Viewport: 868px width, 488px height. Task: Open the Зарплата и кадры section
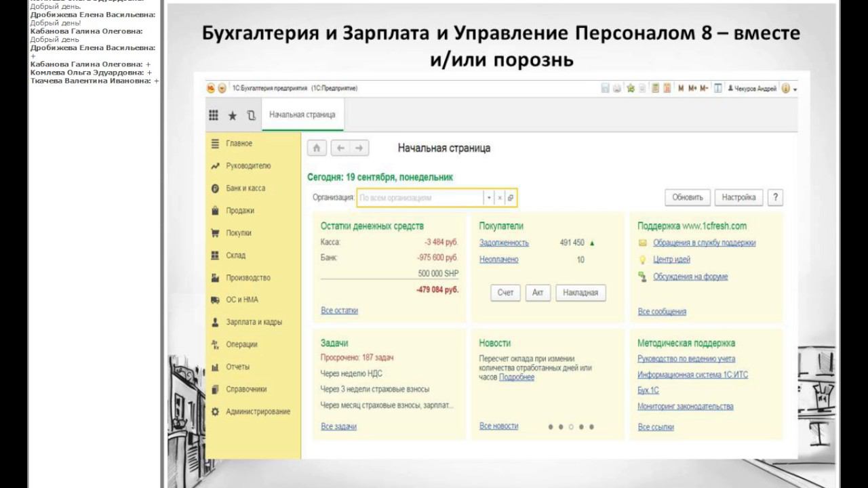[x=253, y=323]
